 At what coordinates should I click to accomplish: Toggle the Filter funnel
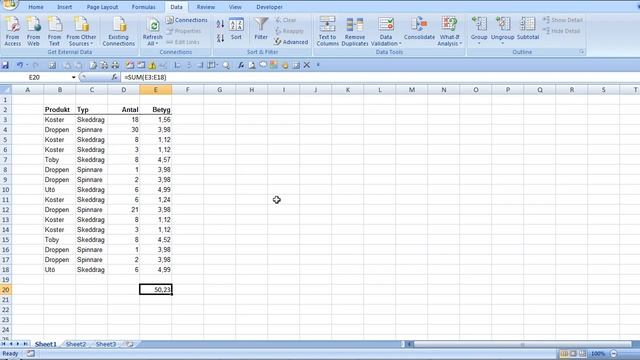pyautogui.click(x=261, y=29)
